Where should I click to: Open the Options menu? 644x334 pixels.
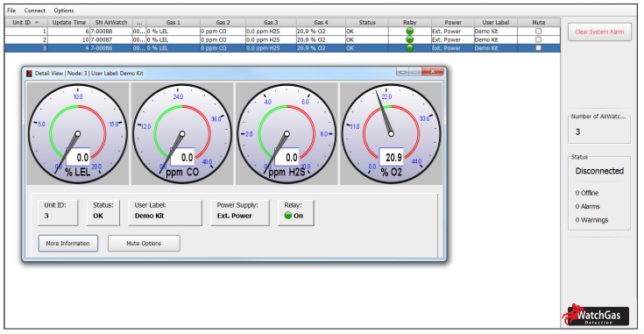(x=64, y=11)
